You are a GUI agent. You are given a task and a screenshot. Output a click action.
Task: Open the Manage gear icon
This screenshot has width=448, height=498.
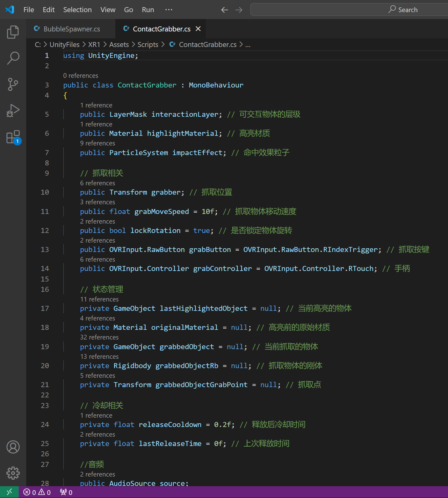click(x=13, y=473)
